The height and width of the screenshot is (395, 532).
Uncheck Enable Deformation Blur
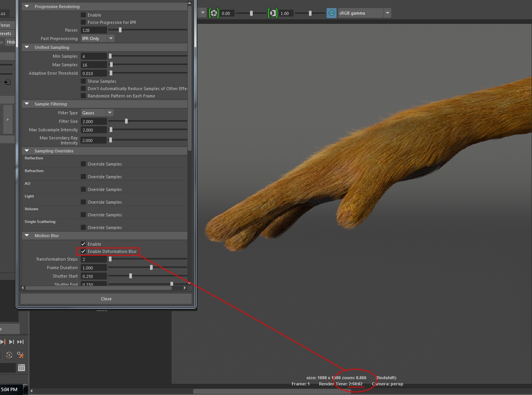click(x=83, y=251)
